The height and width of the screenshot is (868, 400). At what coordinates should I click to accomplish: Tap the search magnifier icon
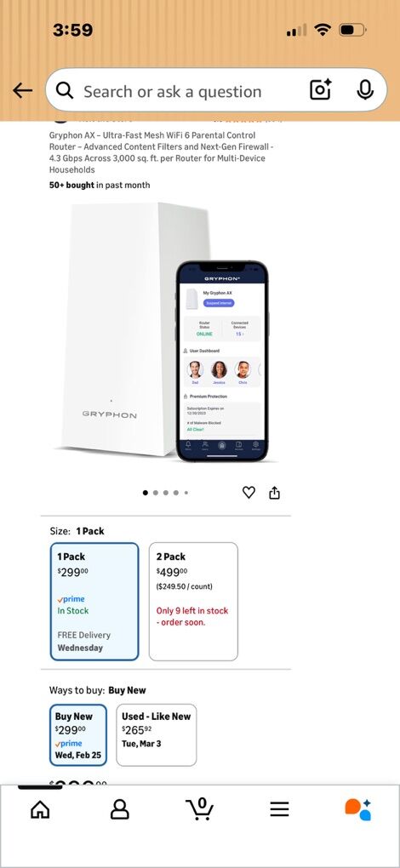(x=65, y=90)
